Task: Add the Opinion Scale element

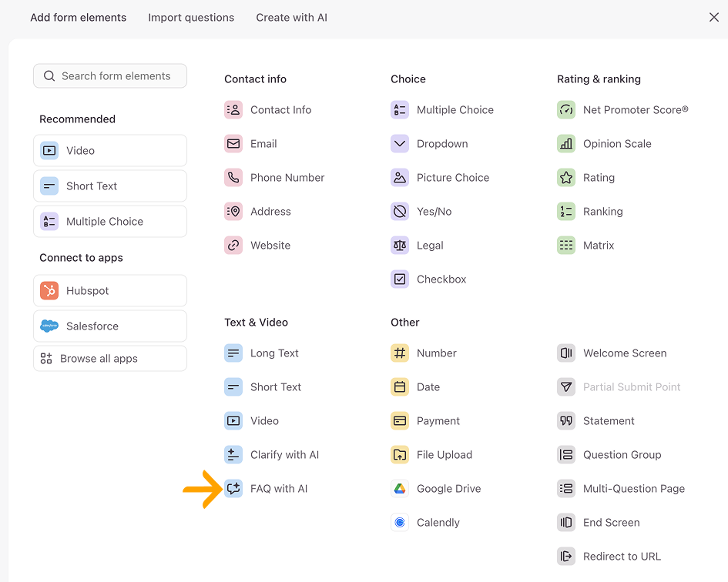Action: tap(604, 143)
